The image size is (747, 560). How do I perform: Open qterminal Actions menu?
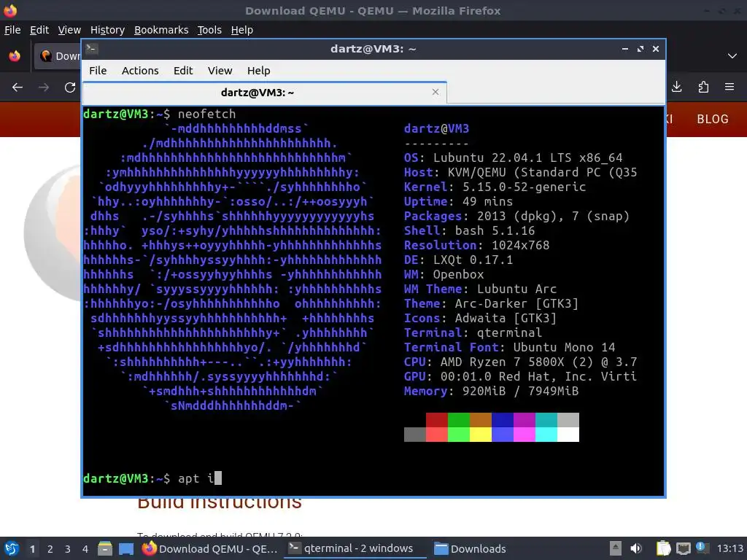(140, 71)
